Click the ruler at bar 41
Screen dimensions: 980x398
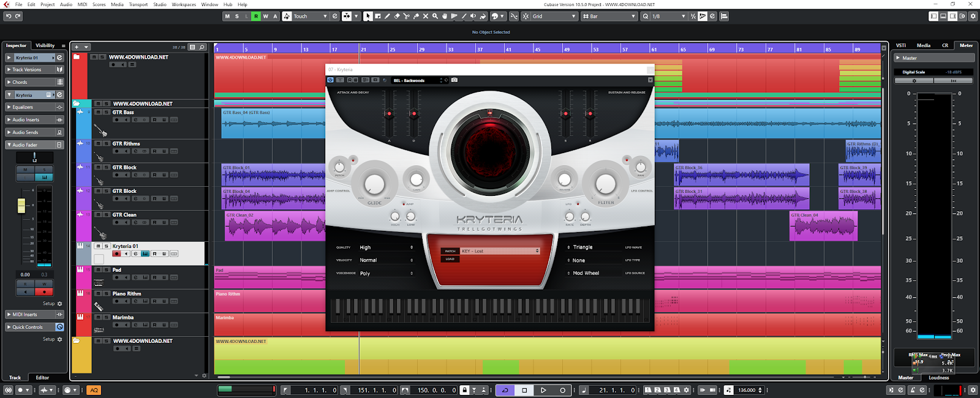click(508, 49)
